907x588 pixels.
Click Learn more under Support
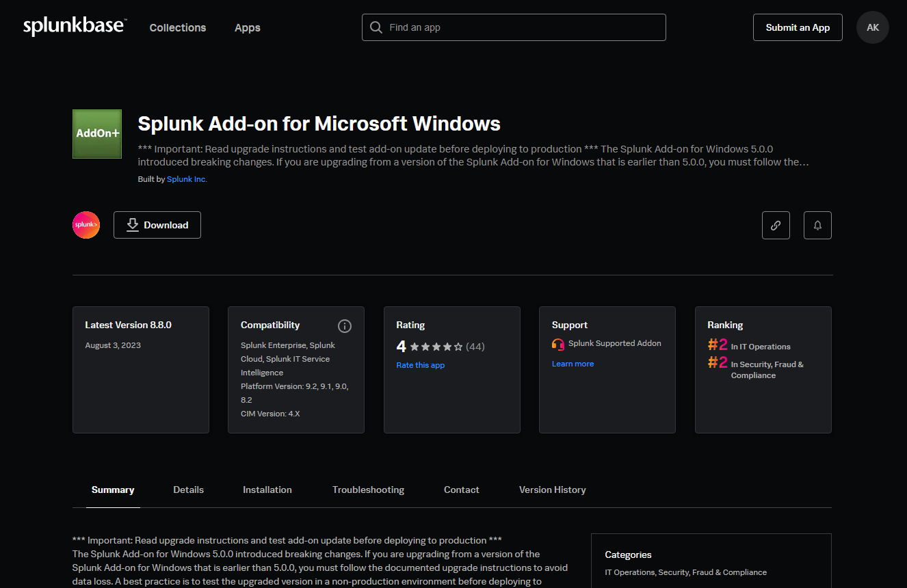(573, 364)
